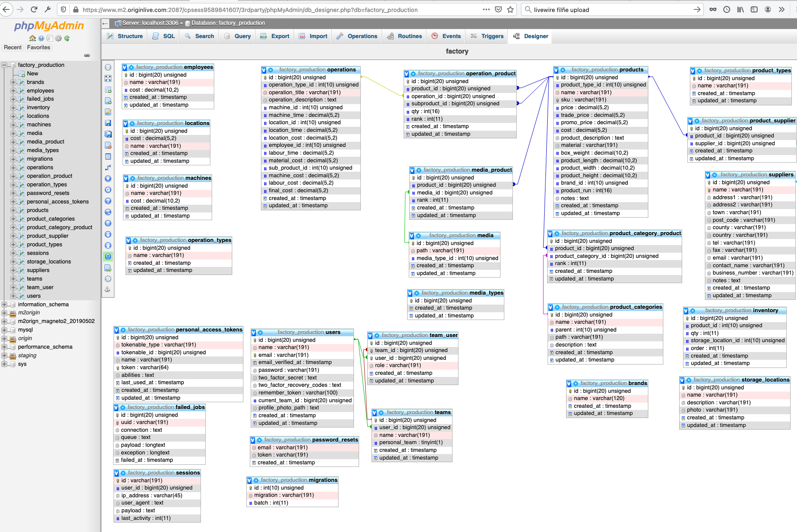Viewport: 797px width, 532px height.
Task: Toggle full screen mode in designer toolbar
Action: point(108,78)
